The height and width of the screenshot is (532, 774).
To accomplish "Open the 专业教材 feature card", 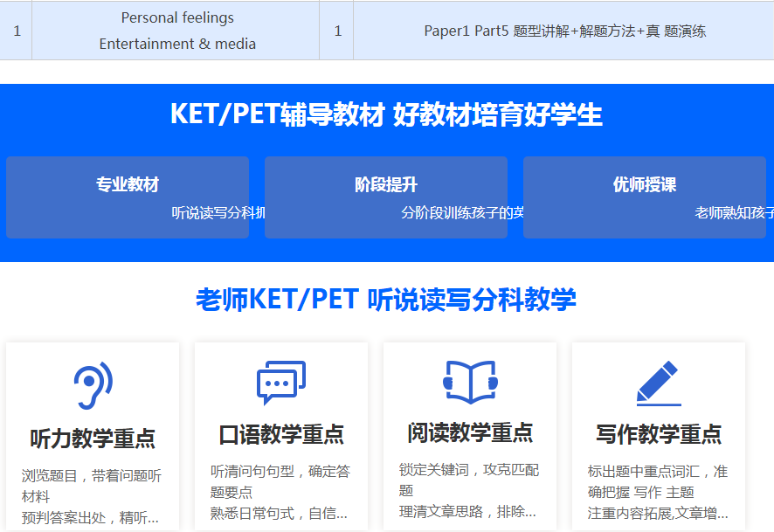I will point(128,197).
